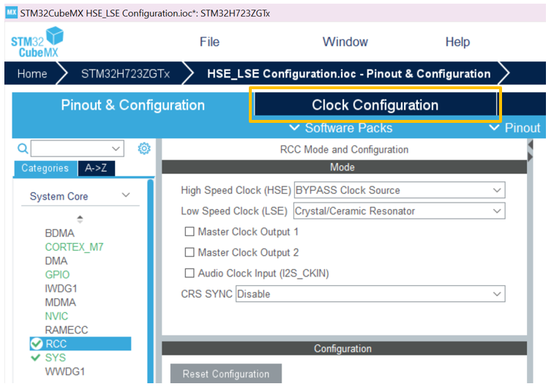Switch to the A->Z tab
The height and width of the screenshot is (392, 554).
[x=96, y=168]
